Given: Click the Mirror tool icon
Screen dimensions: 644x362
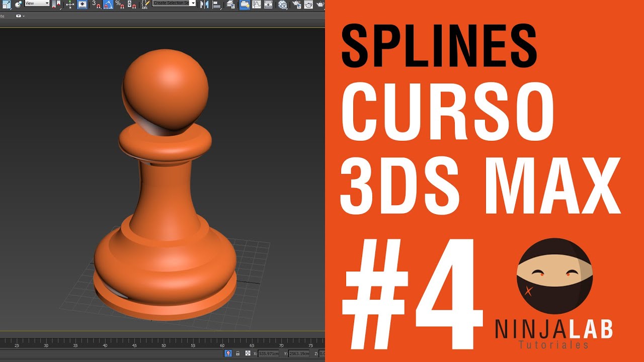Looking at the screenshot, I should click(x=204, y=5).
